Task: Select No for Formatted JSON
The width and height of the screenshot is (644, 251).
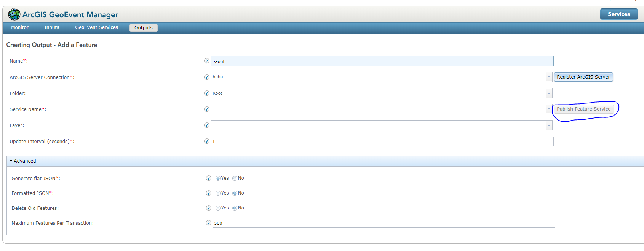Action: pyautogui.click(x=235, y=193)
